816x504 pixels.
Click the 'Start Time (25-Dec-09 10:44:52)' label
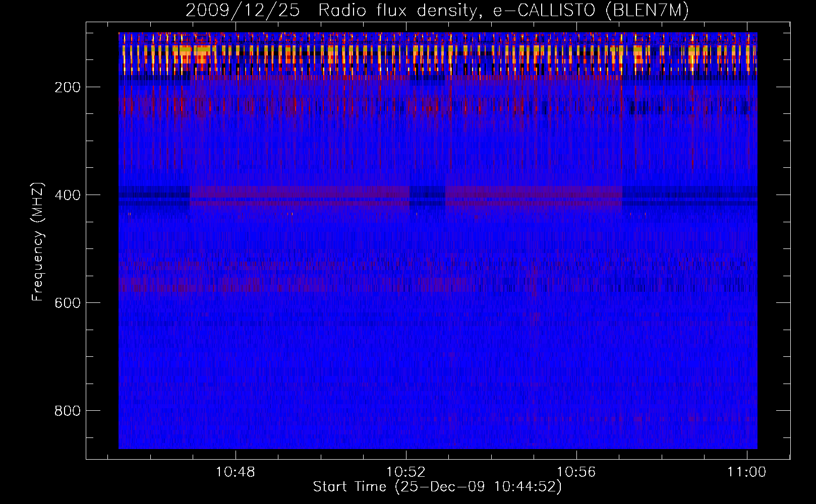(x=437, y=487)
